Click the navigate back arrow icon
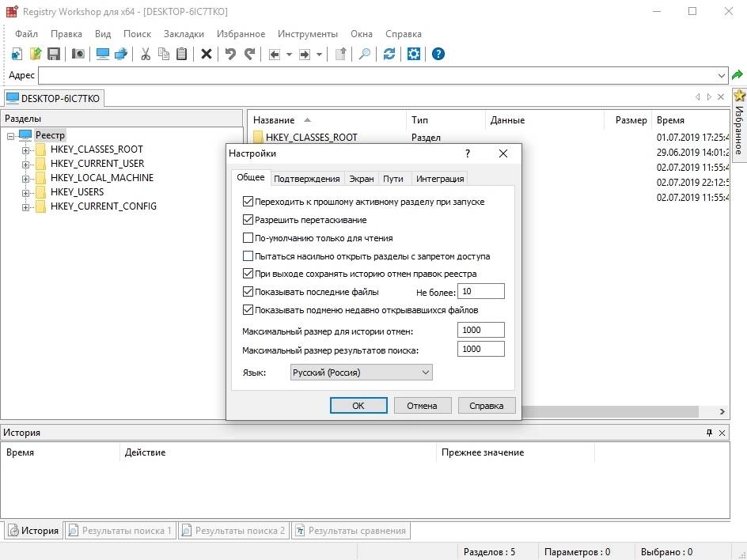 275,55
